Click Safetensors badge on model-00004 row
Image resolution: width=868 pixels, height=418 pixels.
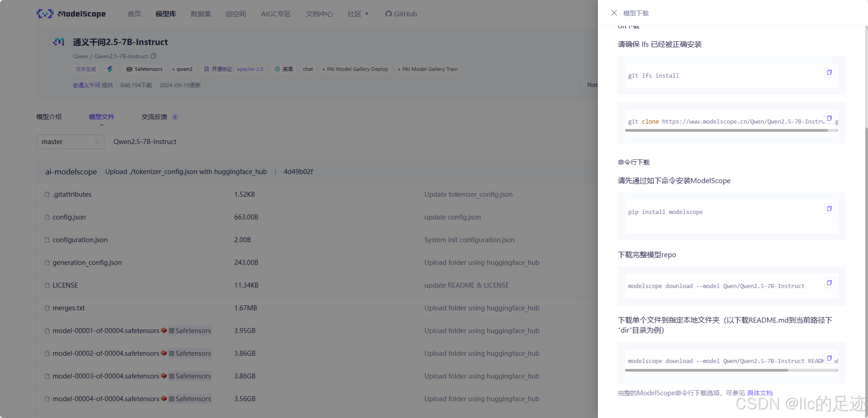coord(190,399)
